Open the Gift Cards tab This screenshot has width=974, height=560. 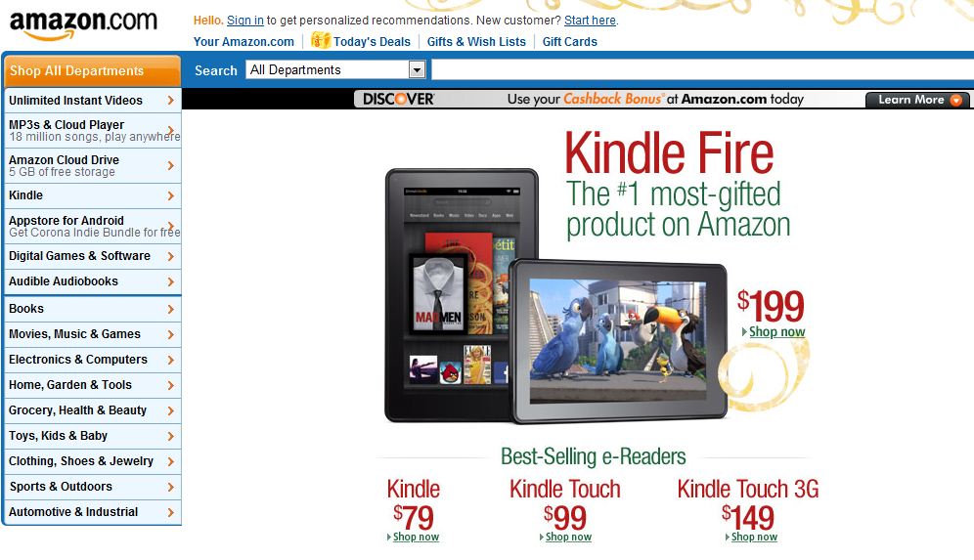pyautogui.click(x=569, y=42)
